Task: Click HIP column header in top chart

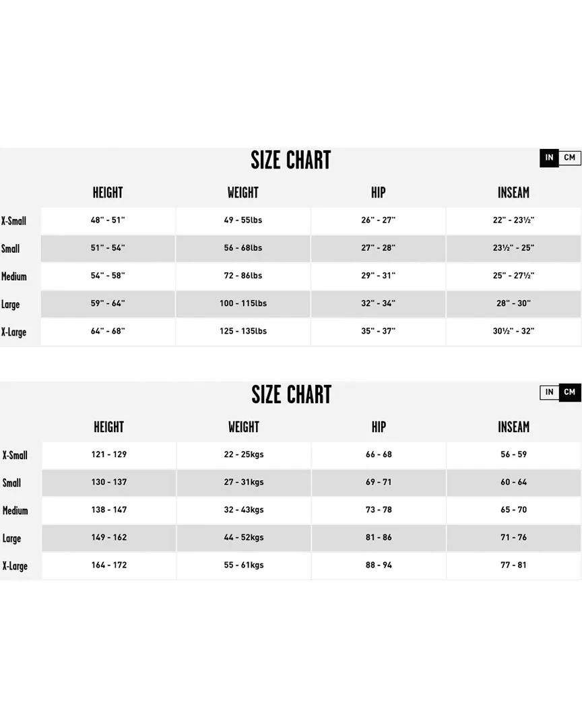Action: point(379,193)
